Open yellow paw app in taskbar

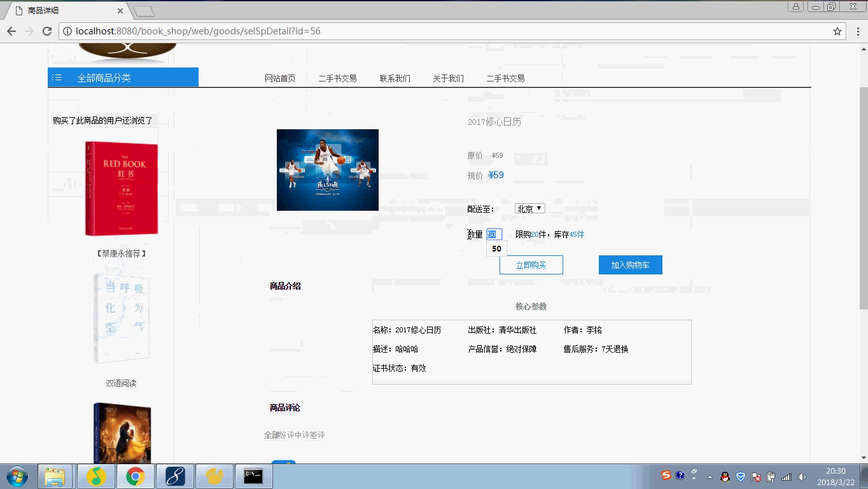pos(214,476)
